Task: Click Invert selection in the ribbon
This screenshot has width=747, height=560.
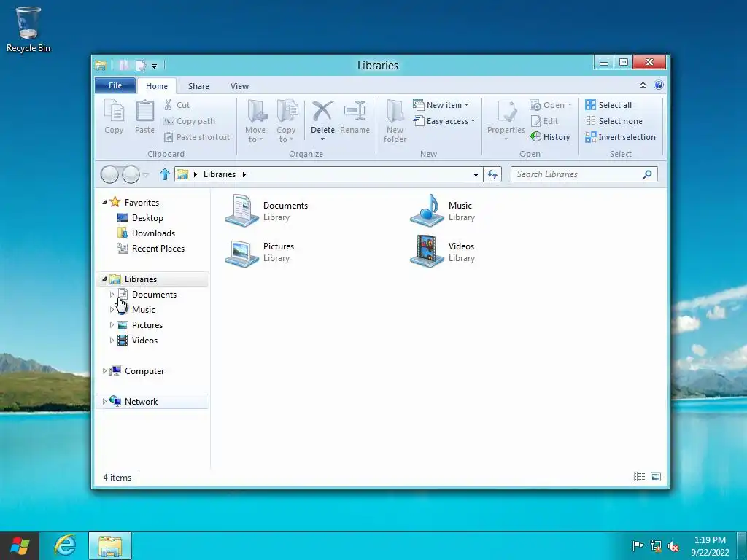Action: [x=620, y=137]
